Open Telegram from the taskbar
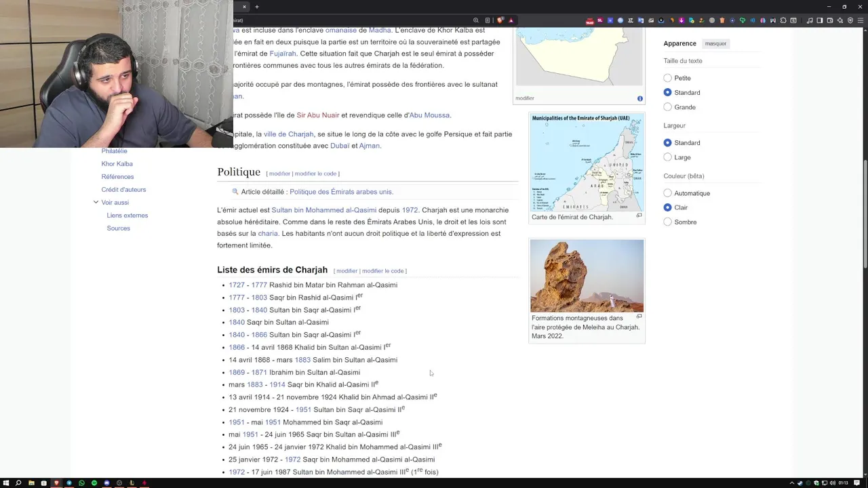The width and height of the screenshot is (868, 488). point(69,483)
